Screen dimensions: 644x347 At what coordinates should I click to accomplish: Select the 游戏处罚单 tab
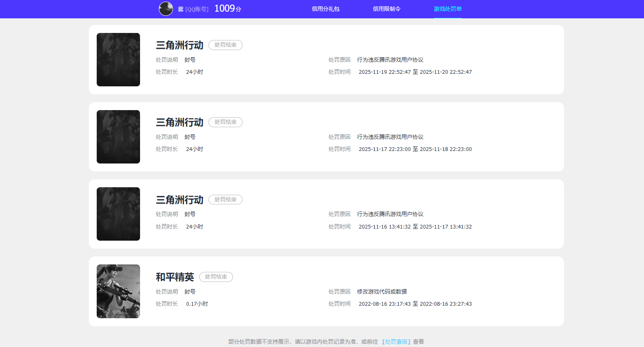[448, 9]
